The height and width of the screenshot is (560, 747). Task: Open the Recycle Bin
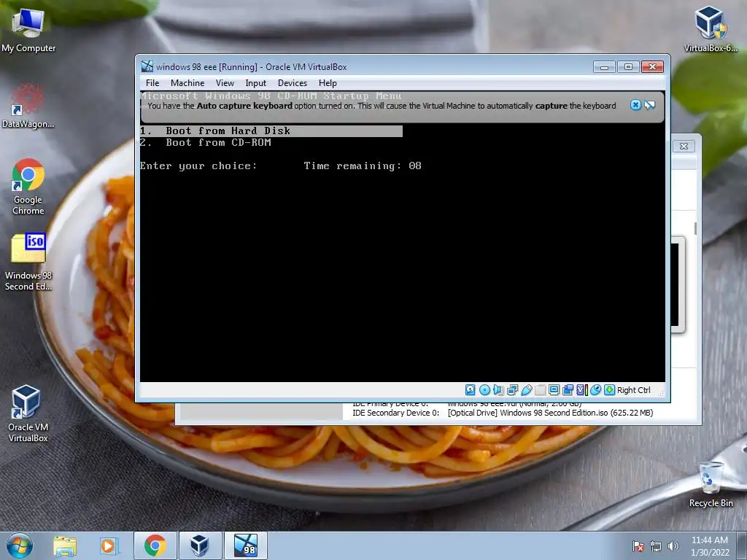(x=711, y=485)
